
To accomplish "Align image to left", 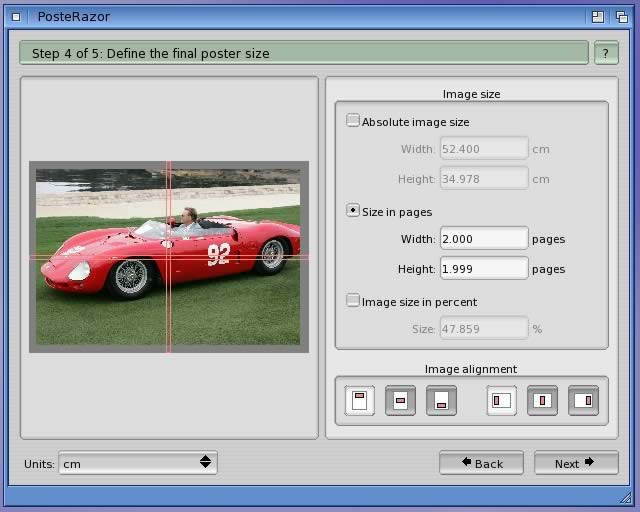I will tap(502, 400).
